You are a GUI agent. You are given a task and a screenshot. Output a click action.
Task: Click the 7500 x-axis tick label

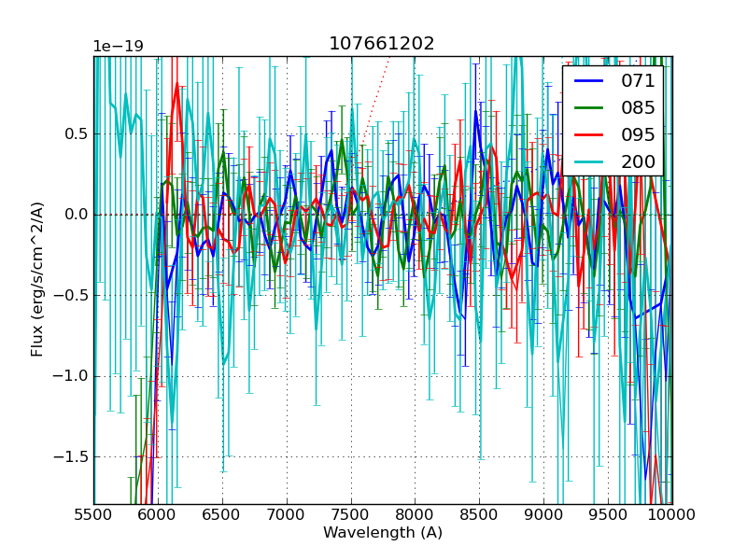tap(350, 514)
